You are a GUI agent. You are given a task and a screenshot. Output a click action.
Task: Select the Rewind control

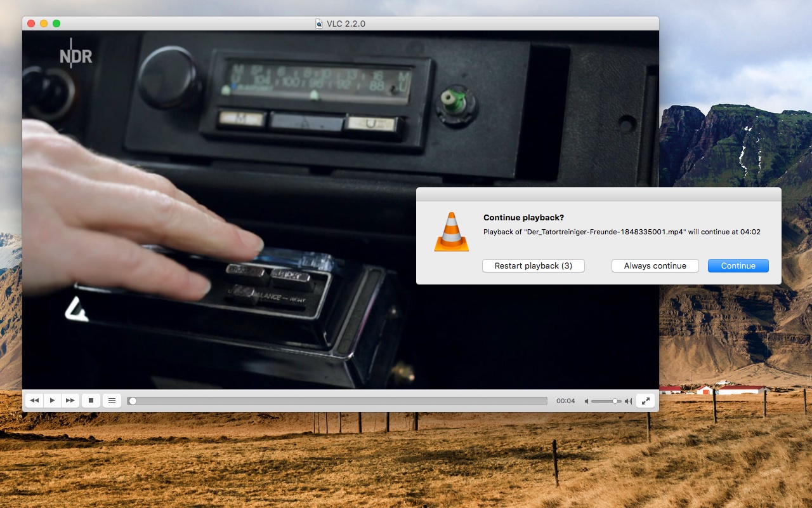click(x=35, y=400)
